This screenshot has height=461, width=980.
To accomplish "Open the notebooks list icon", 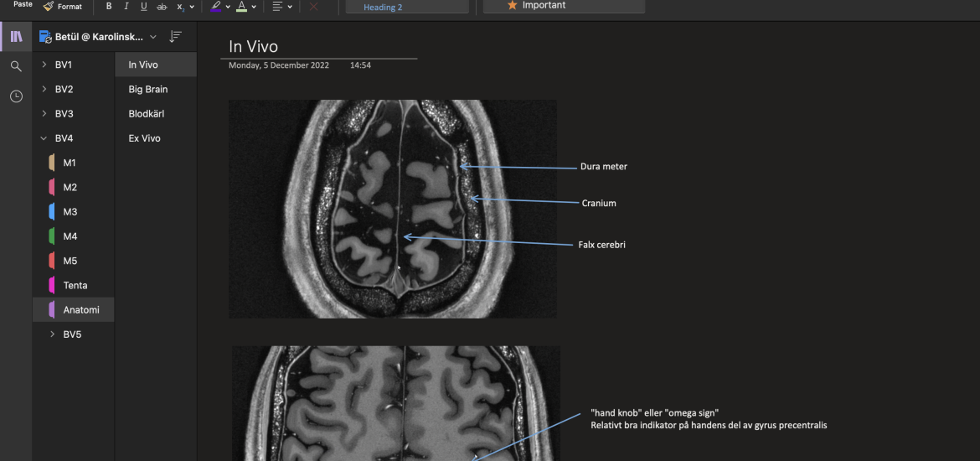I will tap(16, 37).
